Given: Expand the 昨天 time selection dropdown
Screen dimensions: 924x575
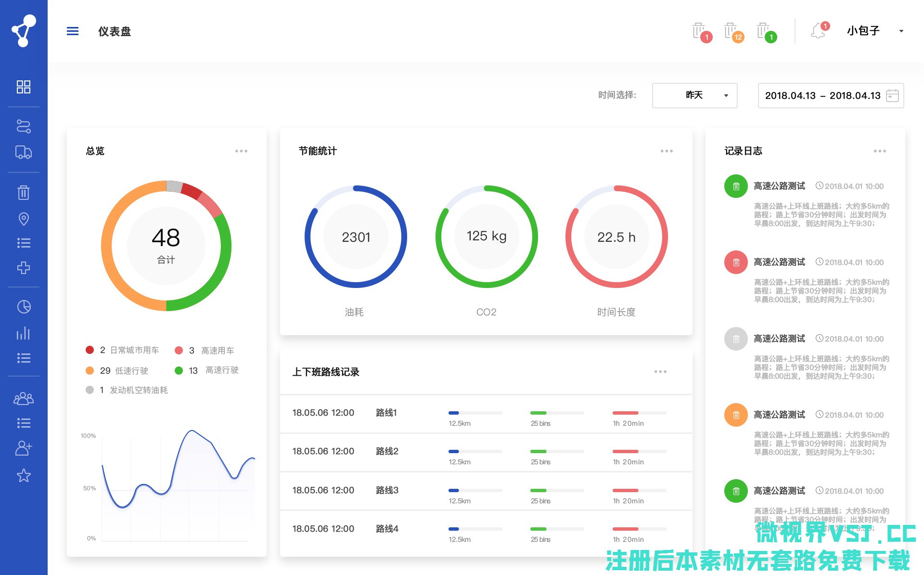Looking at the screenshot, I should point(694,95).
